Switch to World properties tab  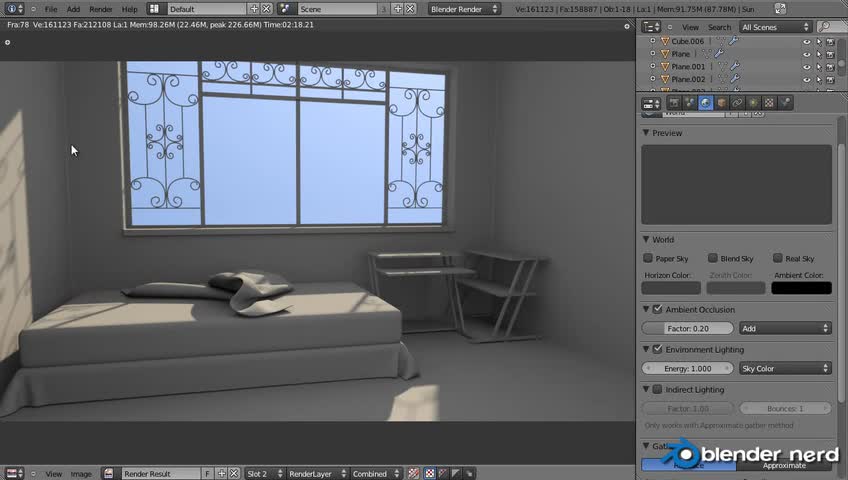[706, 103]
